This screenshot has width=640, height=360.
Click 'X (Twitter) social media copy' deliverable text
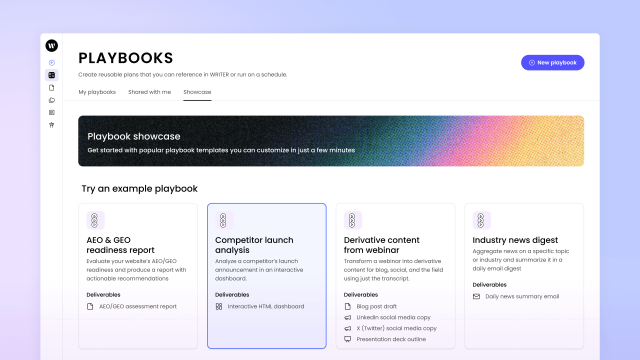396,328
